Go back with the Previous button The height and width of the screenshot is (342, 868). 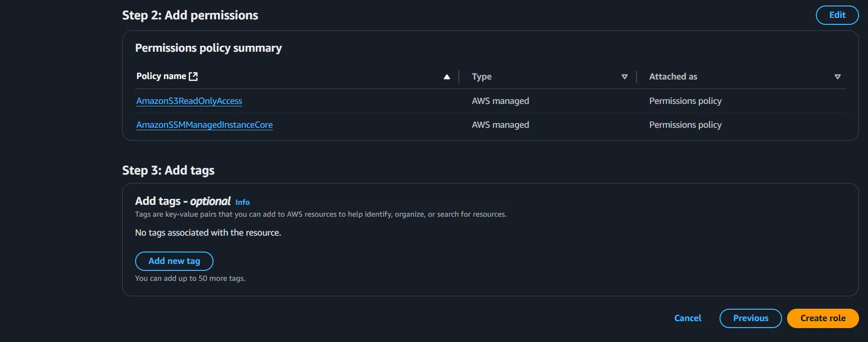click(x=750, y=318)
